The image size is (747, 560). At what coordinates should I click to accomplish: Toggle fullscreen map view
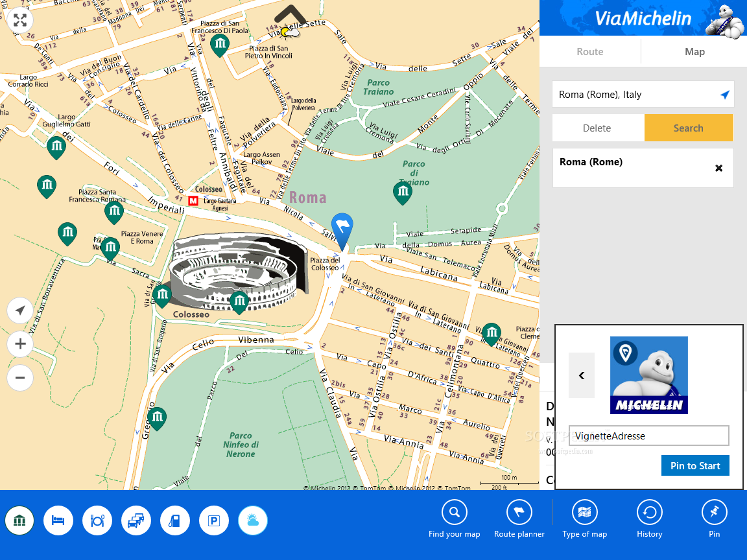click(x=20, y=20)
